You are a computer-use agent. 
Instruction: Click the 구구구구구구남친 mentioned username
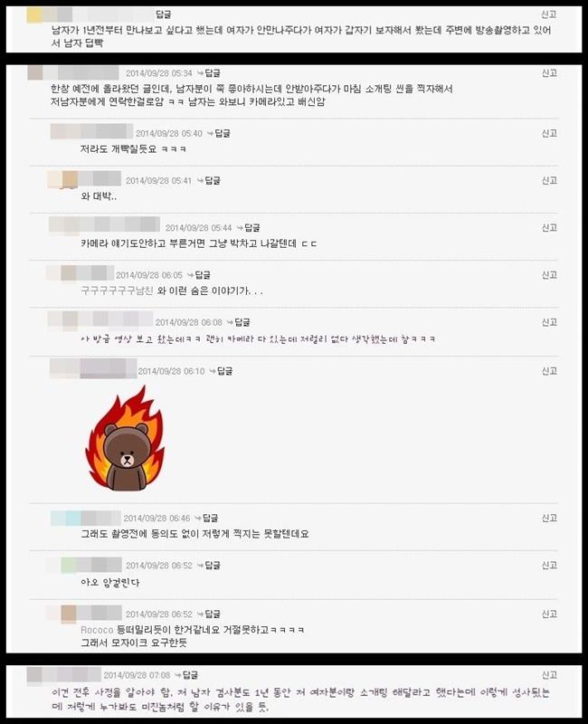117,291
